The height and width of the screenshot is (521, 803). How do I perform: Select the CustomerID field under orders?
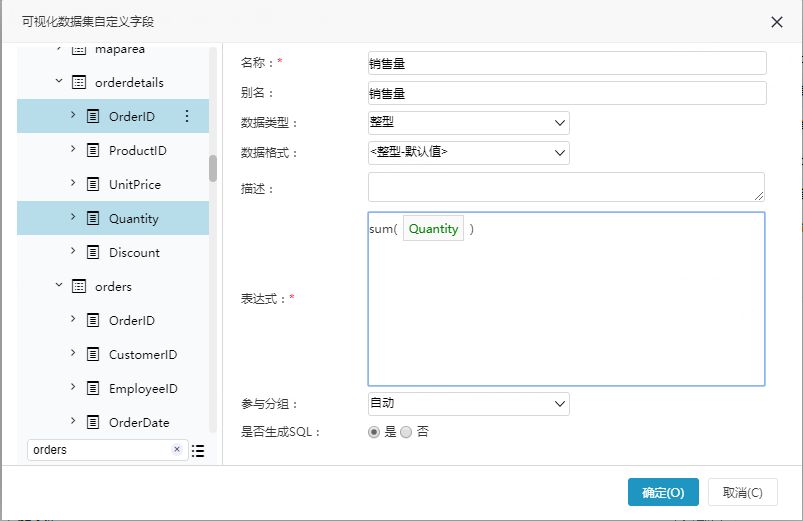coord(113,355)
